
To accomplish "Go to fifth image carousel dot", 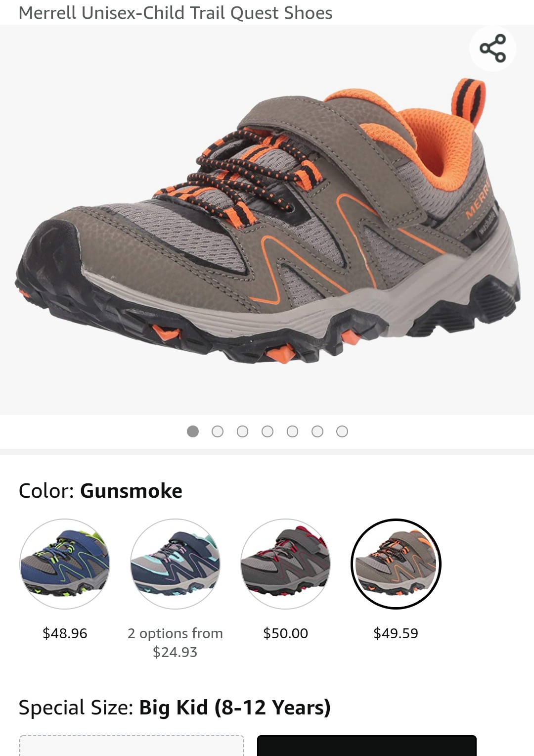I will 292,431.
